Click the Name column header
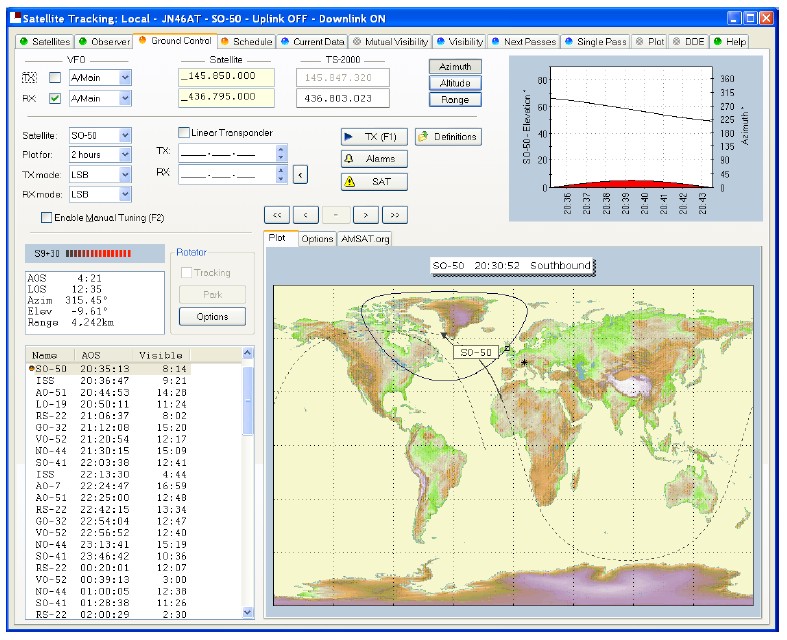The image size is (787, 640). [x=50, y=355]
